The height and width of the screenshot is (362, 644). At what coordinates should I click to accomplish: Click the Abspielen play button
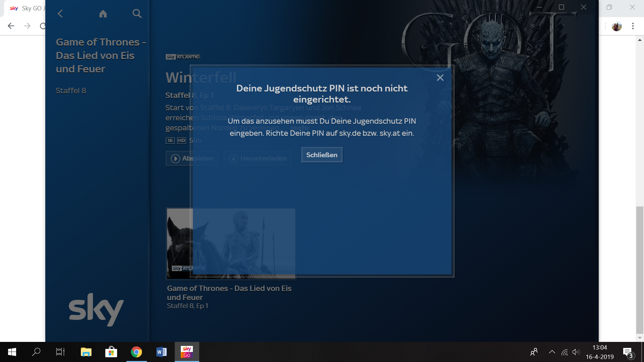click(192, 158)
